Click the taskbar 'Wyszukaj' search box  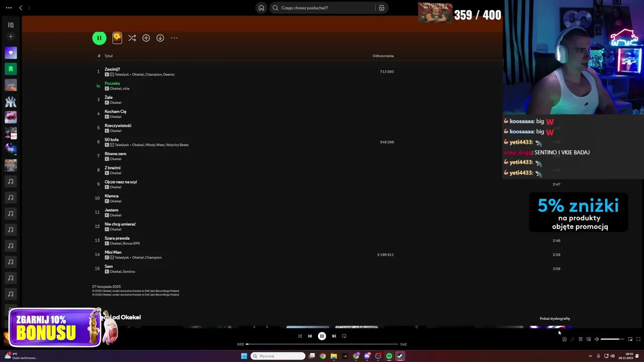(278, 356)
